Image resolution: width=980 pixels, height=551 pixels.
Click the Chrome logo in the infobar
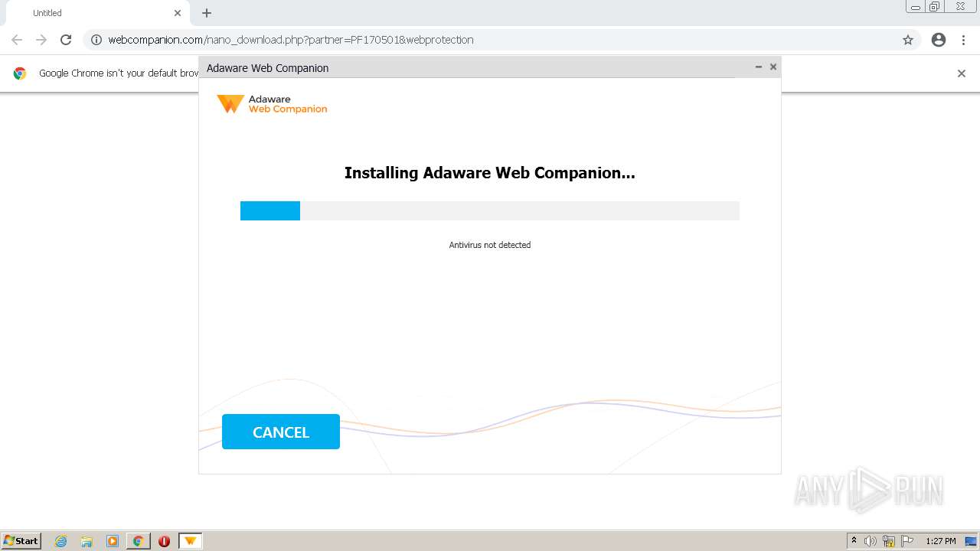click(x=20, y=73)
